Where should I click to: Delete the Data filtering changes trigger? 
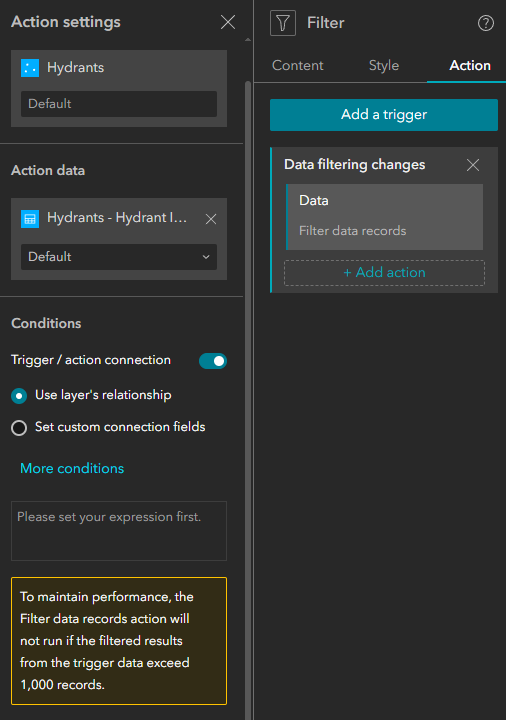tap(472, 165)
